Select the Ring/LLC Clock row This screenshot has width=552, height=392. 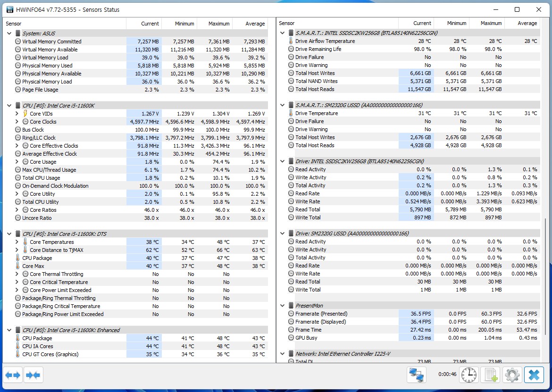click(141, 138)
